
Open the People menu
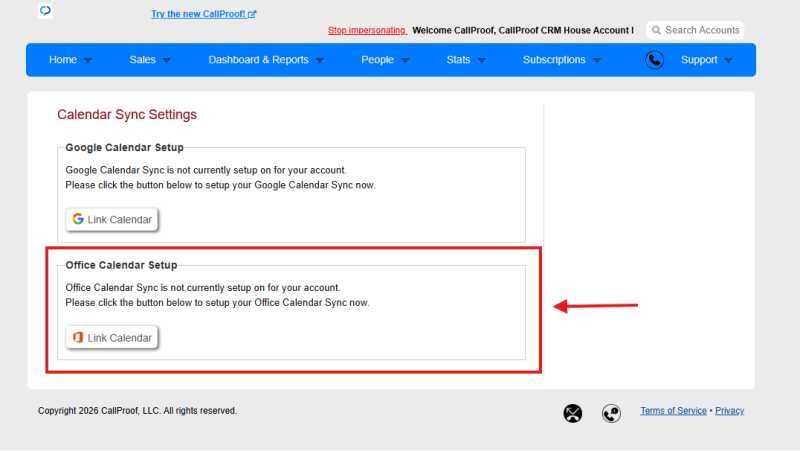pyautogui.click(x=385, y=60)
